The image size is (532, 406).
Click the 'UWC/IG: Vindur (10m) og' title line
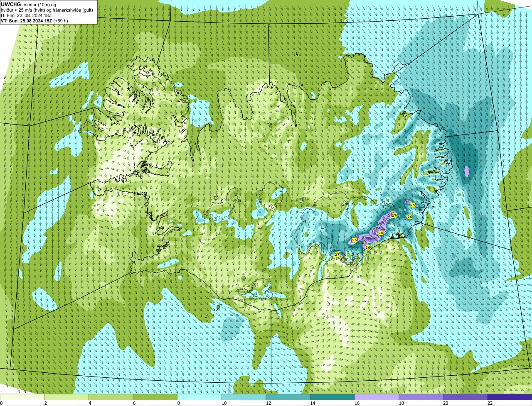pyautogui.click(x=28, y=4)
